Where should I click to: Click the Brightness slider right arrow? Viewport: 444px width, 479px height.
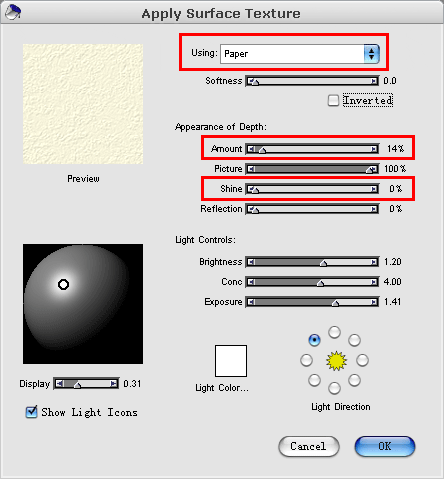click(374, 262)
